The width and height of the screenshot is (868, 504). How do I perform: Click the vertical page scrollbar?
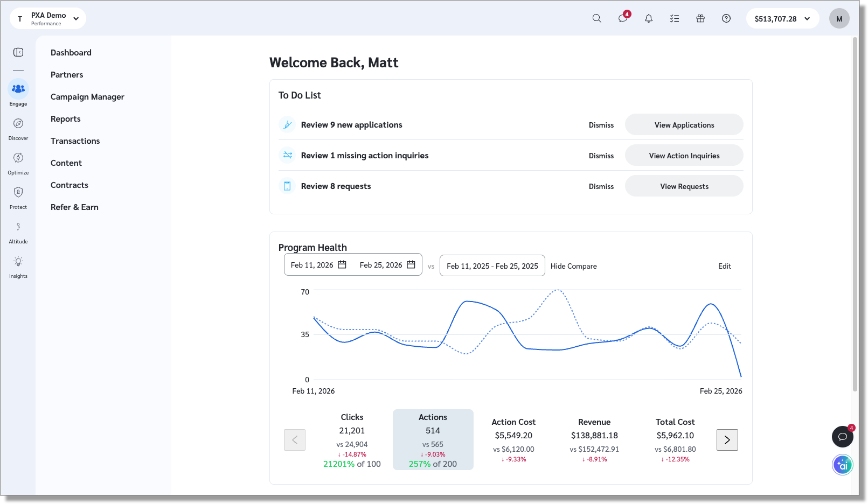click(x=855, y=215)
